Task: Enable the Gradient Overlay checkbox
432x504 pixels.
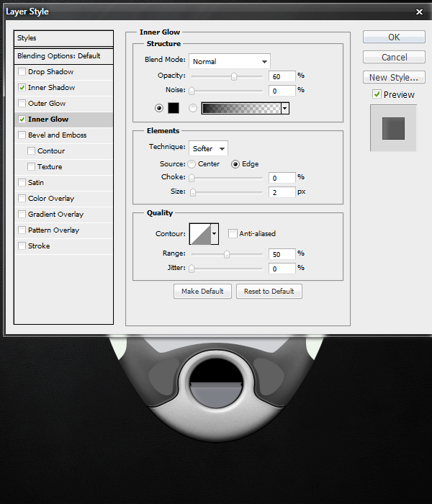Action: click(22, 214)
